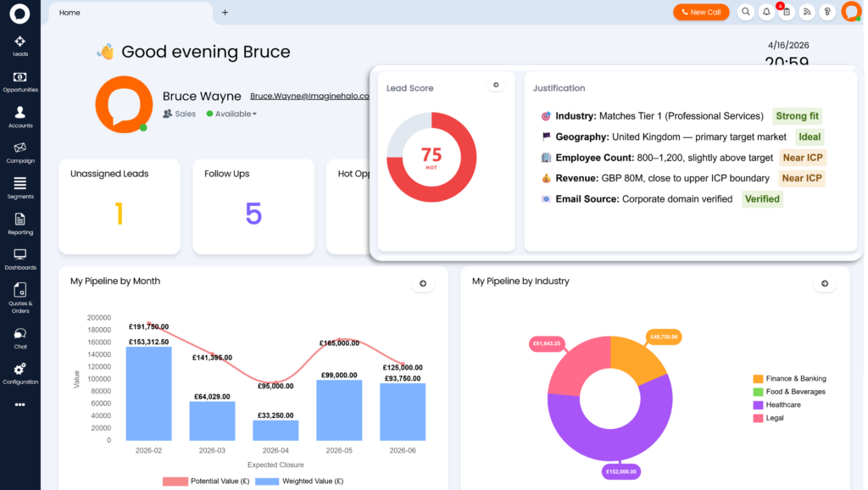868x490 pixels.
Task: Open the Configuration gear in sidebar
Action: click(20, 373)
